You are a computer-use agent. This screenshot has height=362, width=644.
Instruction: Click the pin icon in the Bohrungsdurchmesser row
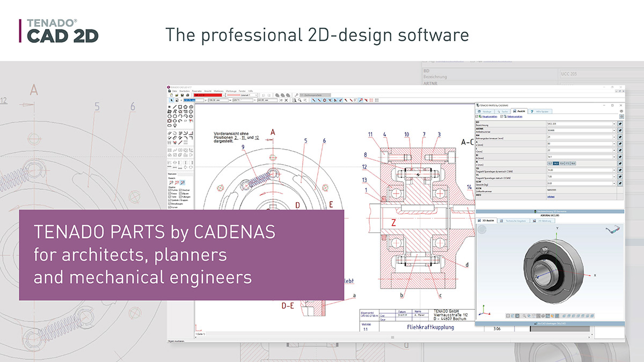click(620, 137)
